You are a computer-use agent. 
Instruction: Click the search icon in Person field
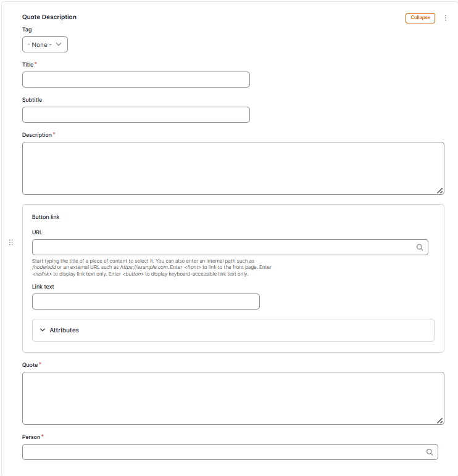pyautogui.click(x=430, y=452)
